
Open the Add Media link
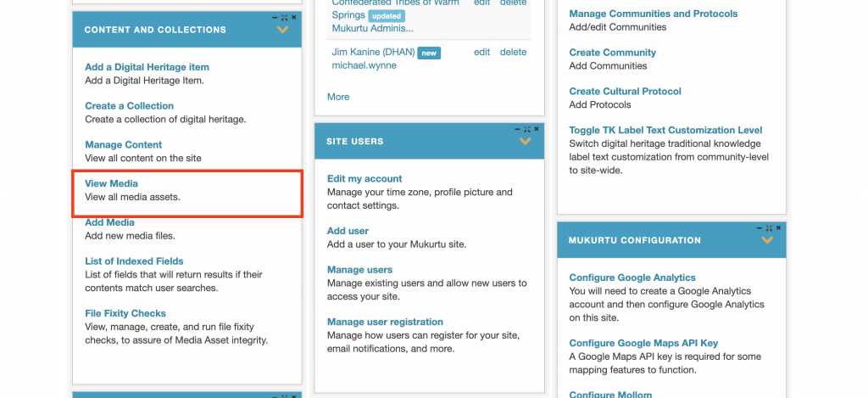click(x=109, y=222)
